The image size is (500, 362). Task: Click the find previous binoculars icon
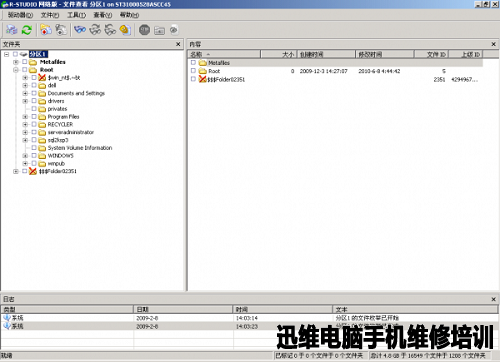[110, 30]
